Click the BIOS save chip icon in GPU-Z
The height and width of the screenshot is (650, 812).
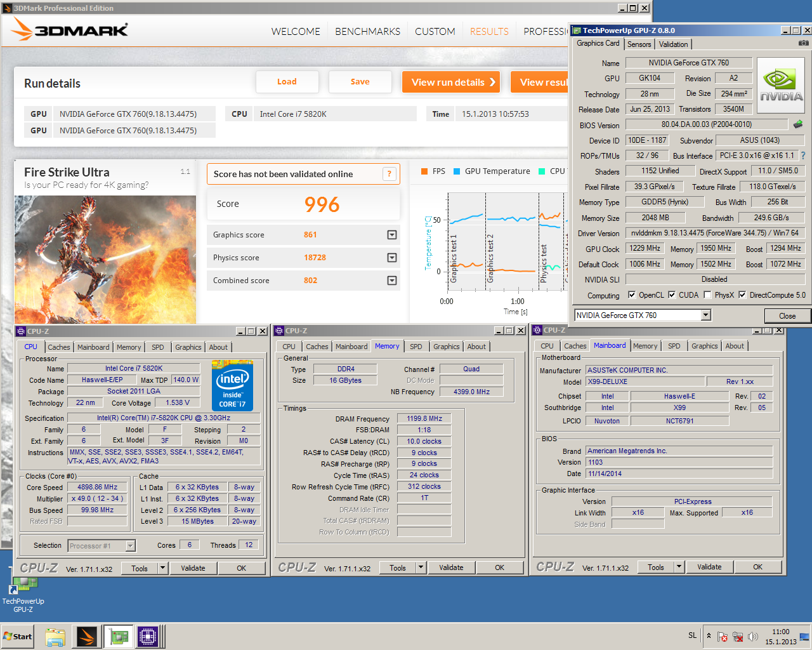pyautogui.click(x=798, y=124)
